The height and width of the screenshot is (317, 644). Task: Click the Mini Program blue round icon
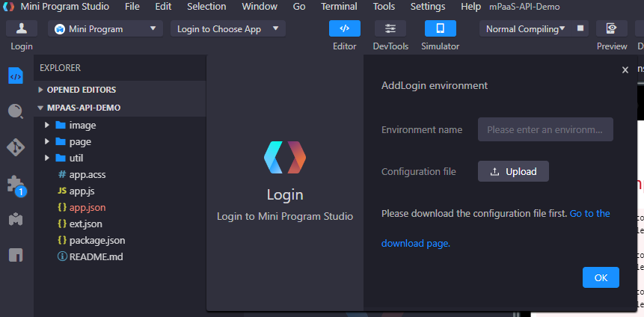tap(60, 29)
